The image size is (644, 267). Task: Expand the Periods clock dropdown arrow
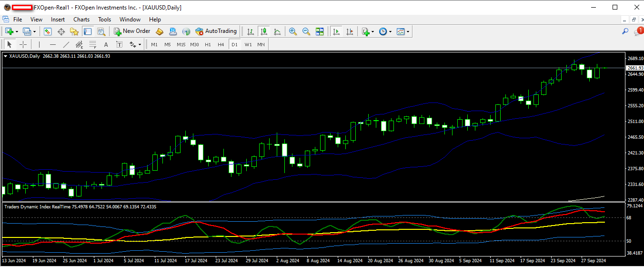391,31
